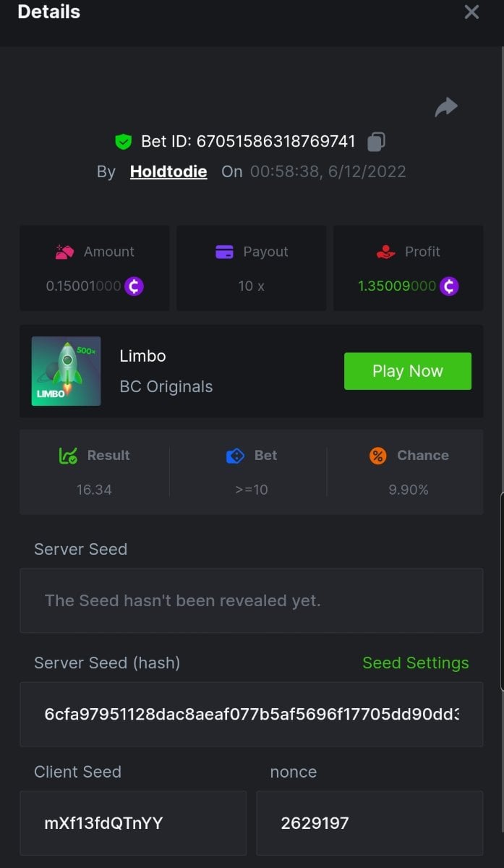Click the Client Seed field
This screenshot has height=868, width=504.
pos(133,823)
